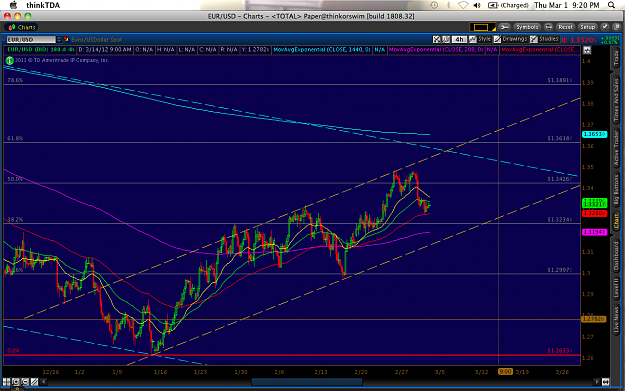The width and height of the screenshot is (625, 391).
Task: Click the cyan 1.3653 price label
Action: click(x=594, y=134)
